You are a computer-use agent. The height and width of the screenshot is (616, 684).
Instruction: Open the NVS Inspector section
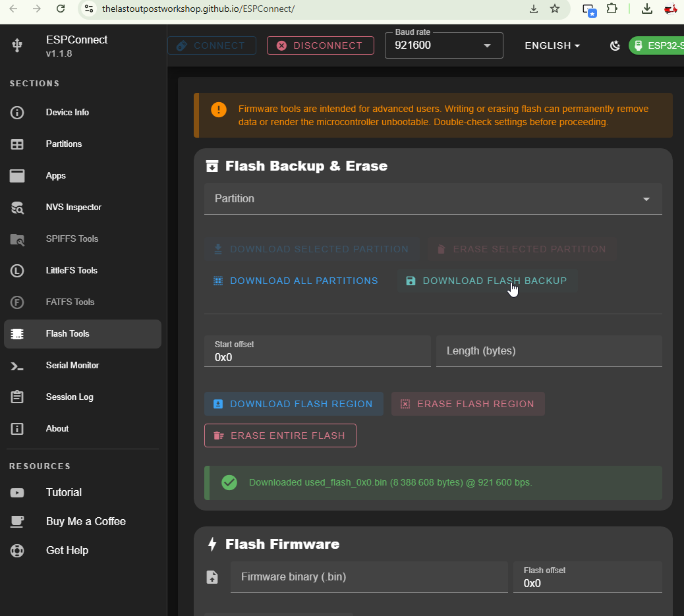coord(73,208)
